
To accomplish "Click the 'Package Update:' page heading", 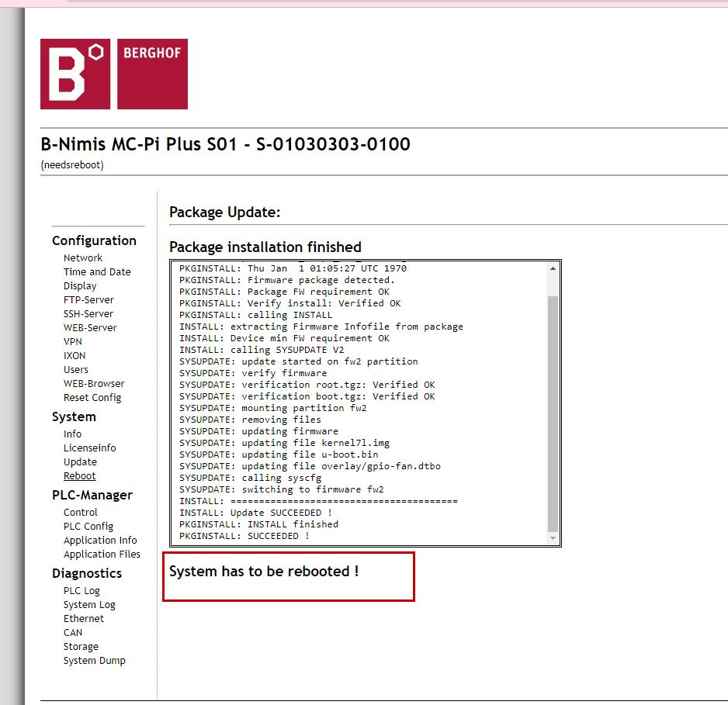I will pyautogui.click(x=225, y=213).
